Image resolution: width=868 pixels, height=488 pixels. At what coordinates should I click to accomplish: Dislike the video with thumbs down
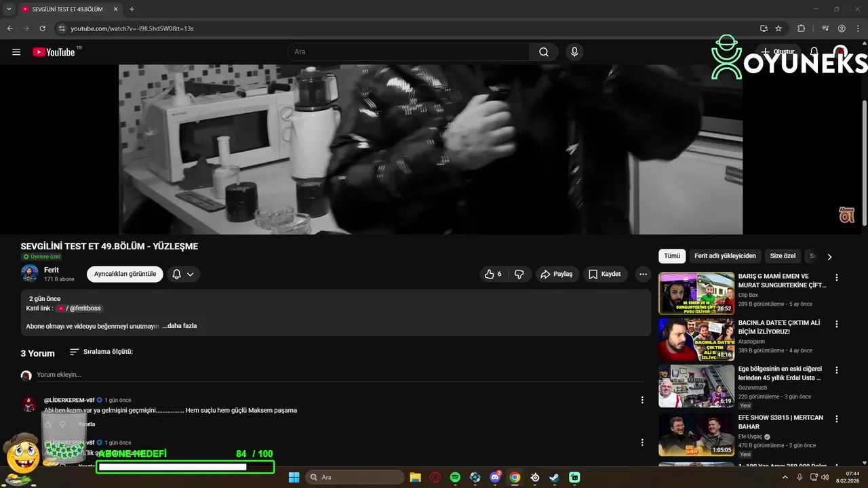pyautogui.click(x=519, y=274)
